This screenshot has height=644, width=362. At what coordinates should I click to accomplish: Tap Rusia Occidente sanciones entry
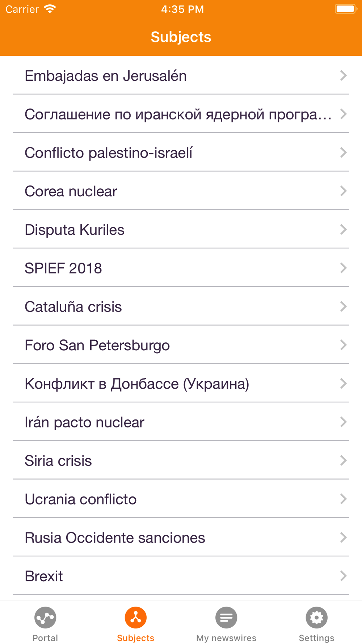tap(115, 538)
